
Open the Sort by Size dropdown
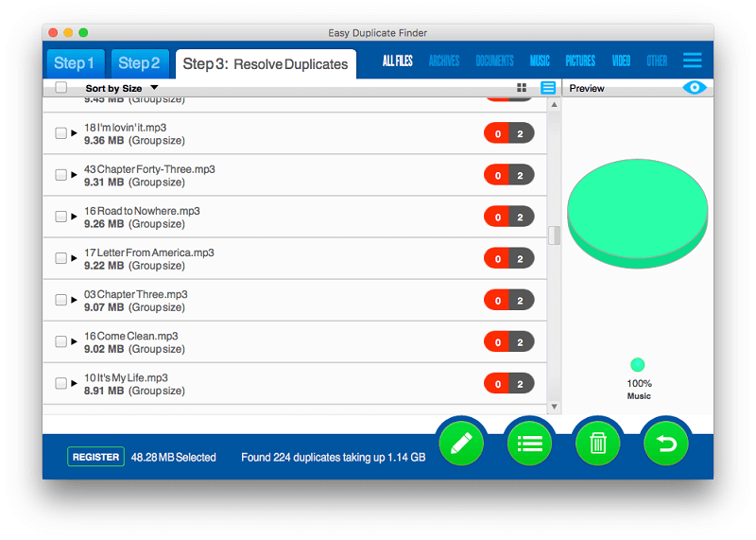point(122,88)
